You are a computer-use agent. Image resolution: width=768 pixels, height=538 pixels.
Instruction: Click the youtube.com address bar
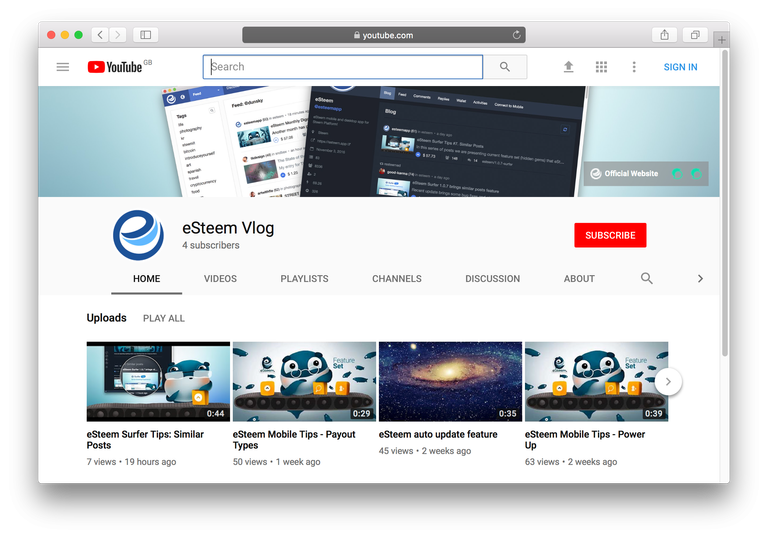point(384,35)
